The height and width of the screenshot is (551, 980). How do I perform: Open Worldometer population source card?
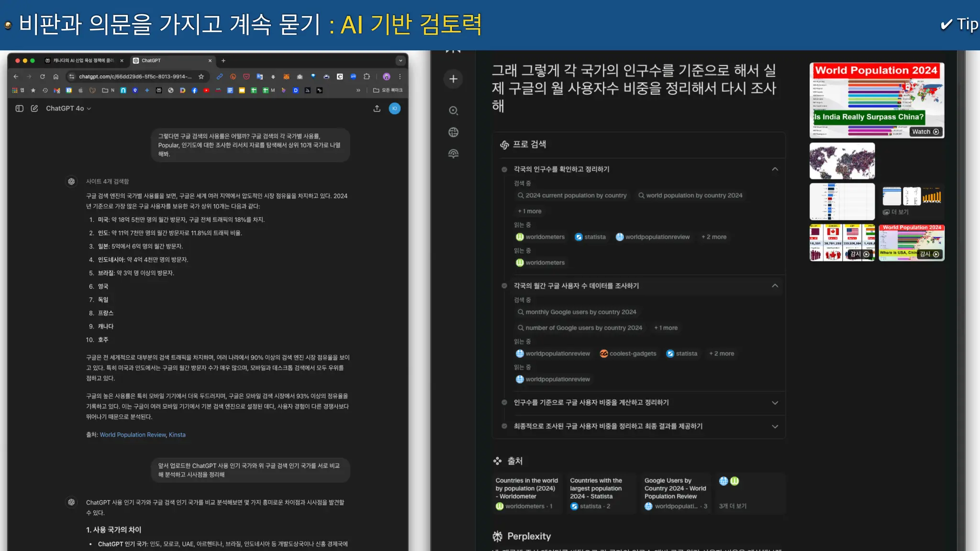click(528, 494)
